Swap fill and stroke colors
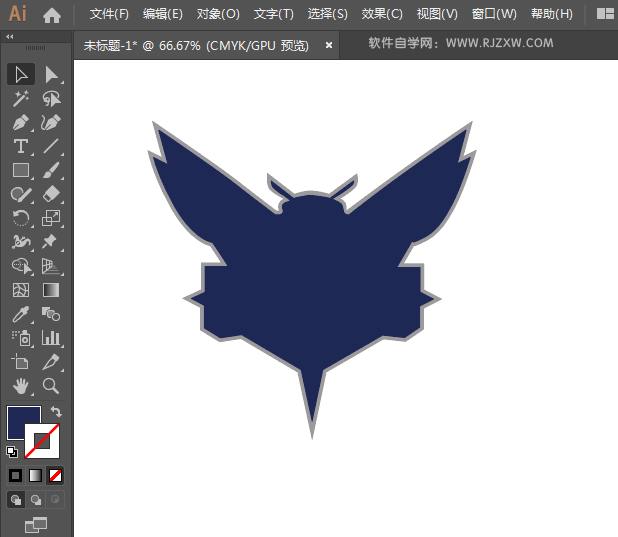Screen dimensions: 618x537 pyautogui.click(x=56, y=412)
